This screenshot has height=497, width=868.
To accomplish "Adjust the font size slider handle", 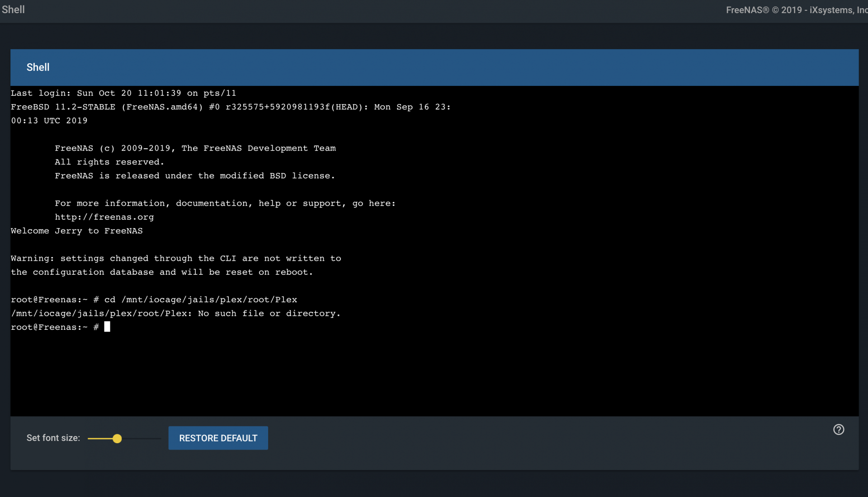I will (x=117, y=438).
